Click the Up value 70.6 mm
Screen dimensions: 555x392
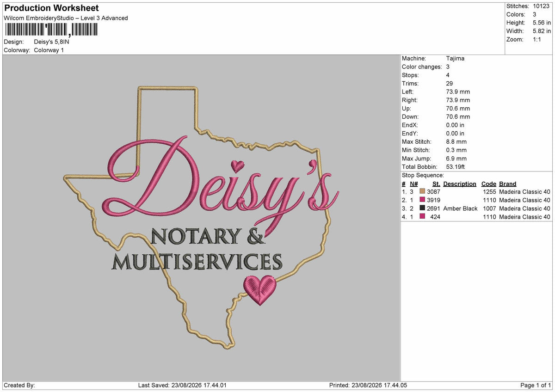point(458,108)
